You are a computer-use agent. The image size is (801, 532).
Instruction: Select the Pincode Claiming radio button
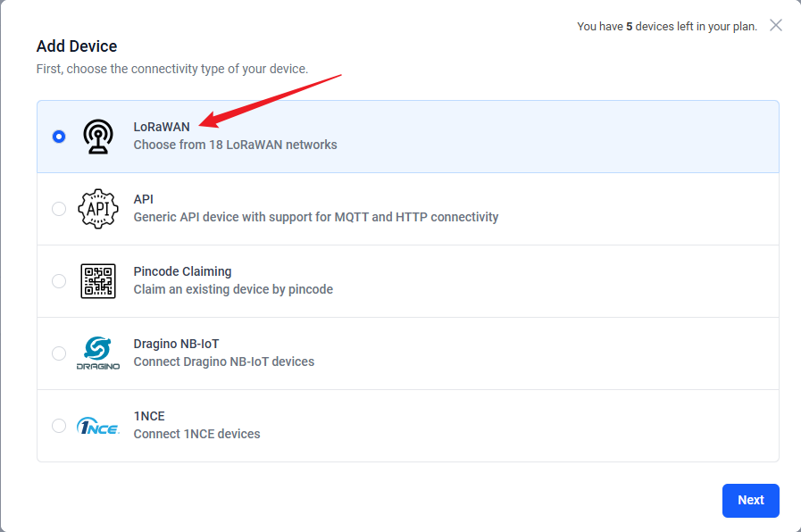tap(59, 281)
